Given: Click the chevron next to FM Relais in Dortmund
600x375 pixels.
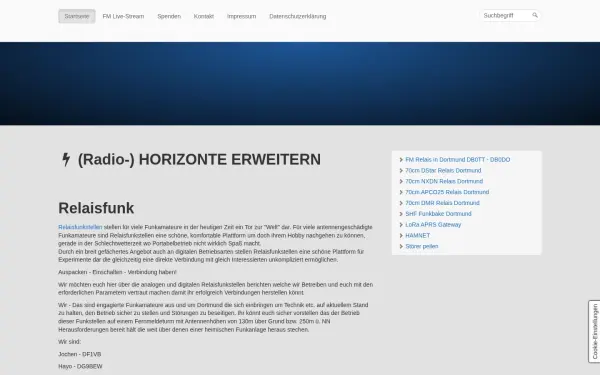Looking at the screenshot, I should pos(401,160).
